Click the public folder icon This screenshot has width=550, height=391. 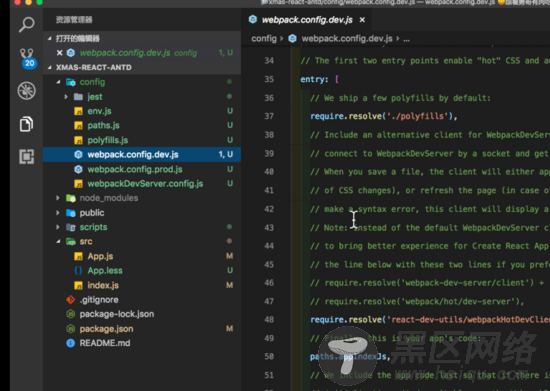(x=71, y=213)
